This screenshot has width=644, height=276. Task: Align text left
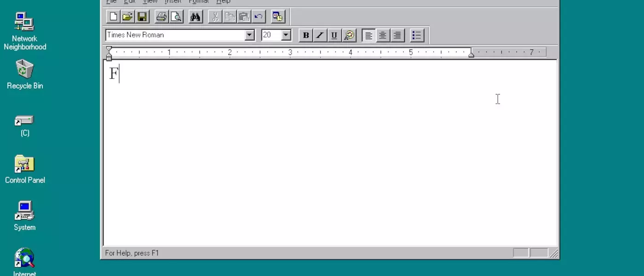(368, 35)
